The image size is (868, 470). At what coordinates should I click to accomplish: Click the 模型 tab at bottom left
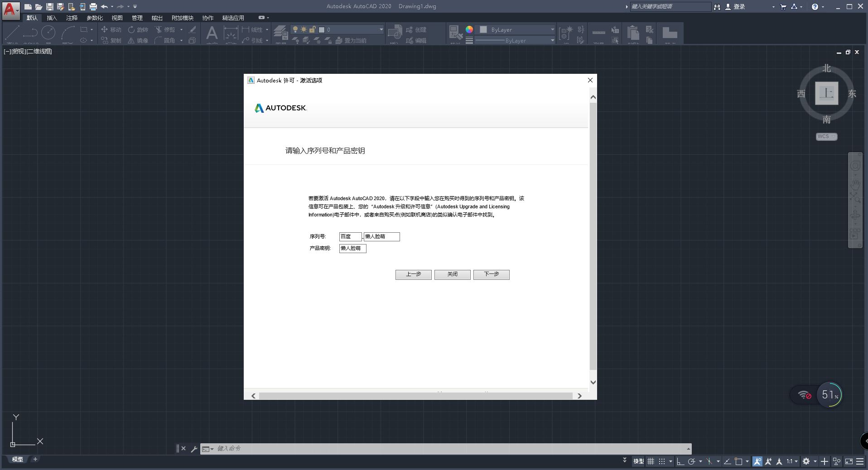click(17, 459)
